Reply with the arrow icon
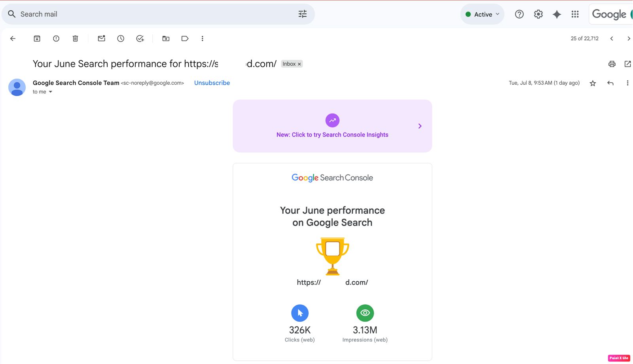633x364 pixels. pyautogui.click(x=610, y=83)
